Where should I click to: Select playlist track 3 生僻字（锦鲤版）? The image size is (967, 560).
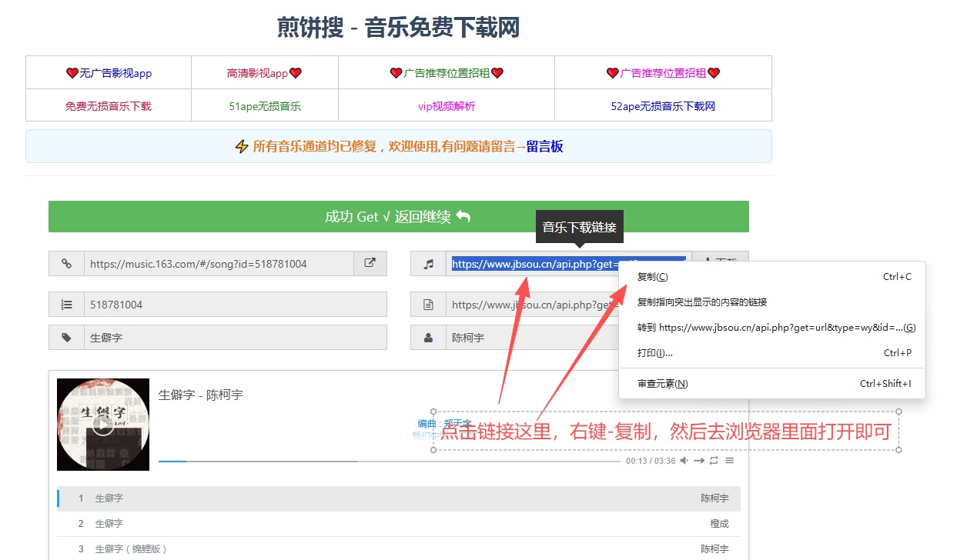[x=131, y=549]
